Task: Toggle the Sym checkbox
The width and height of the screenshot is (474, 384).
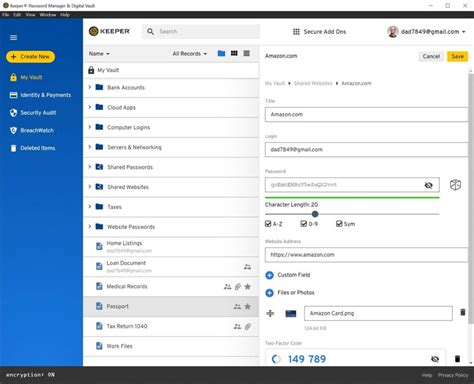Action: click(339, 224)
